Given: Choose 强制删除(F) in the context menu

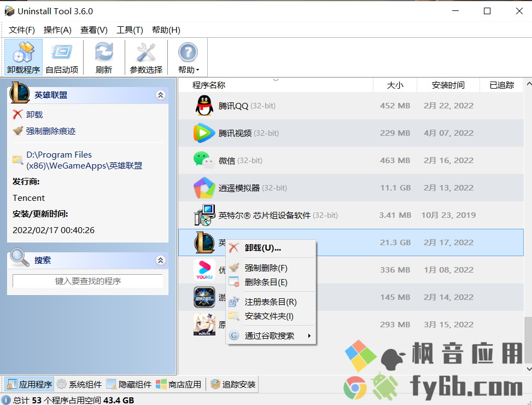Looking at the screenshot, I should (x=271, y=268).
